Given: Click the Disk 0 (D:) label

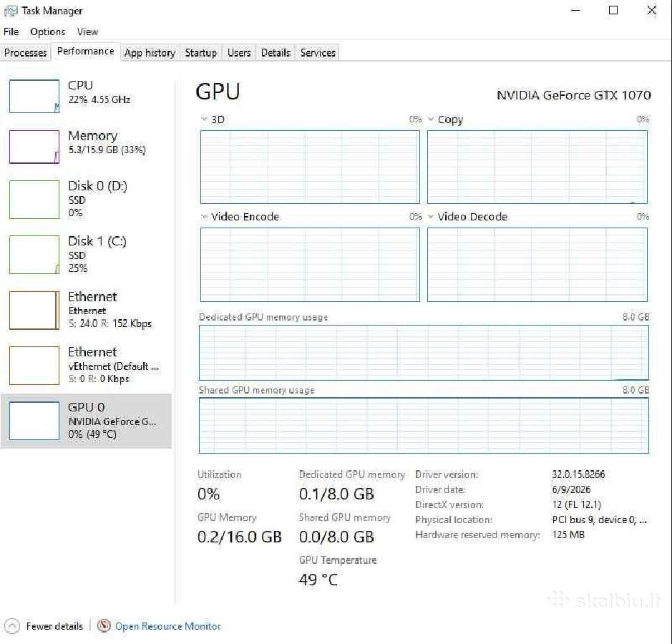Looking at the screenshot, I should pos(98,186).
